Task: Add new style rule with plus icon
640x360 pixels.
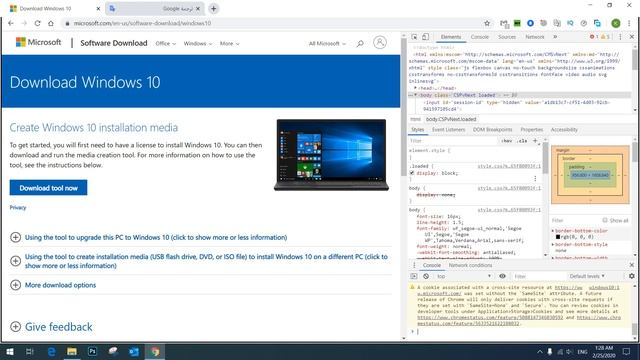Action: pos(535,141)
